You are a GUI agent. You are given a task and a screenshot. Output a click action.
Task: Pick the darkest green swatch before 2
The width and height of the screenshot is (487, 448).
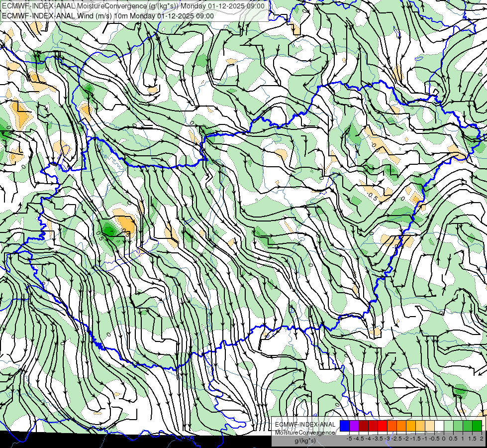477,426
